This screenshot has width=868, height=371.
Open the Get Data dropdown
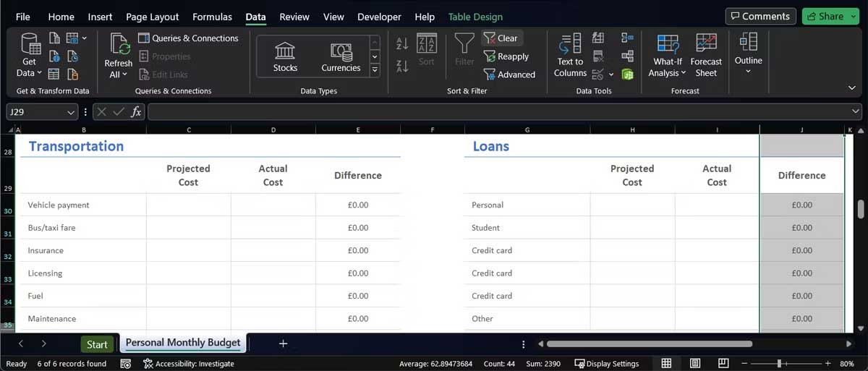click(29, 56)
